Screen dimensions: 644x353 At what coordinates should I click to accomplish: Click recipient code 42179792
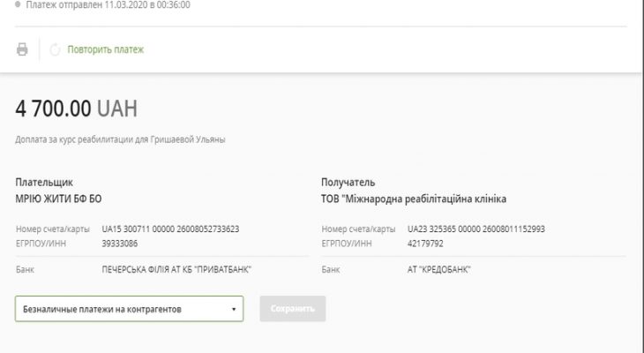pos(425,244)
